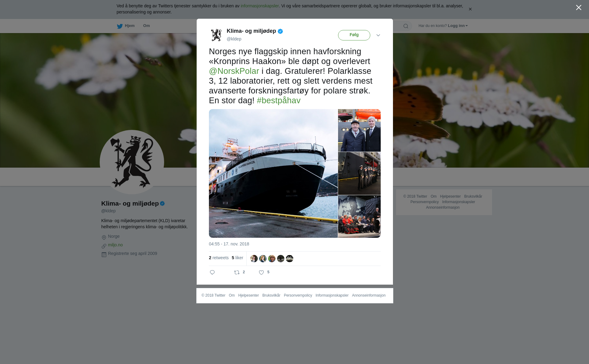The height and width of the screenshot is (364, 589).
Task: Click the reply speech bubble icon
Action: point(212,272)
